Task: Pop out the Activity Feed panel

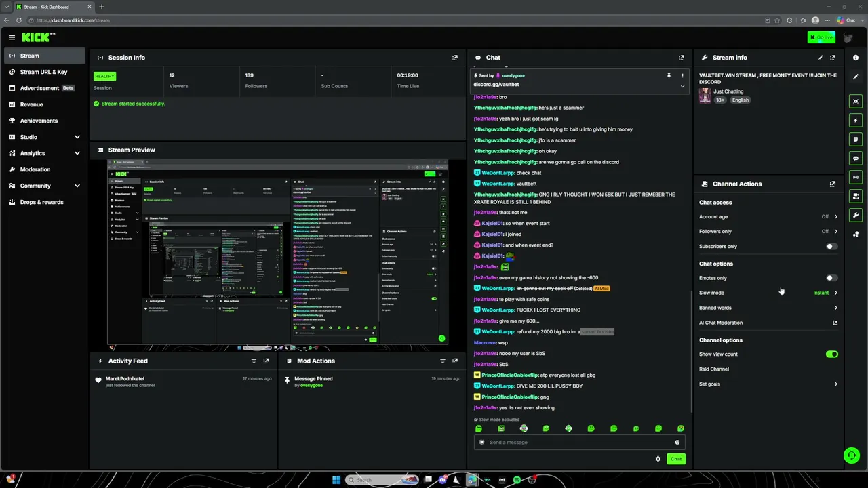Action: pyautogui.click(x=266, y=361)
